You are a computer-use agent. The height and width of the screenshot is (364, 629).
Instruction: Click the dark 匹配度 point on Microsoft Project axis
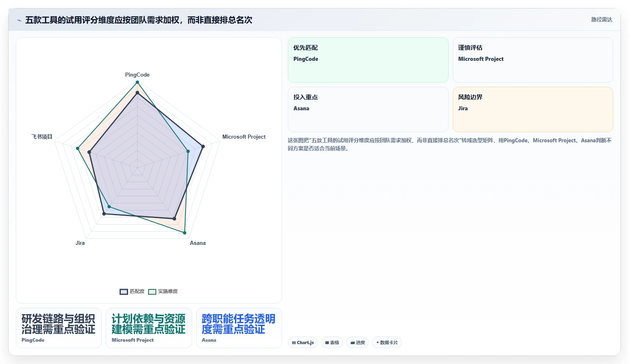click(x=203, y=146)
